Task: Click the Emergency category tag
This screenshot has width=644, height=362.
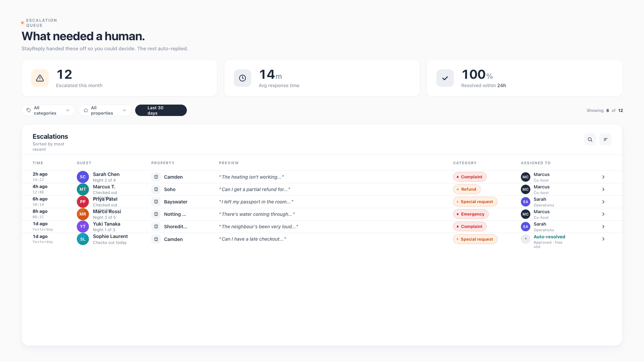Action: [471, 214]
